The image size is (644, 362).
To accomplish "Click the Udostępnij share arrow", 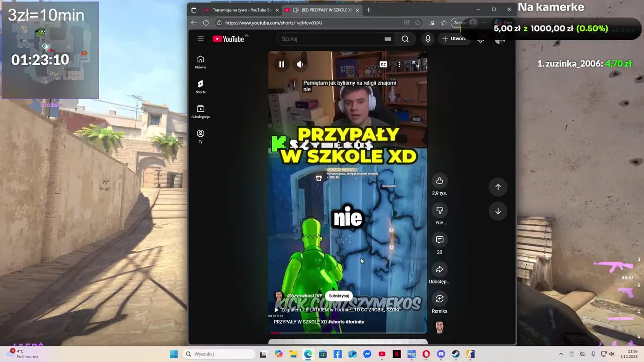I will pos(439,269).
